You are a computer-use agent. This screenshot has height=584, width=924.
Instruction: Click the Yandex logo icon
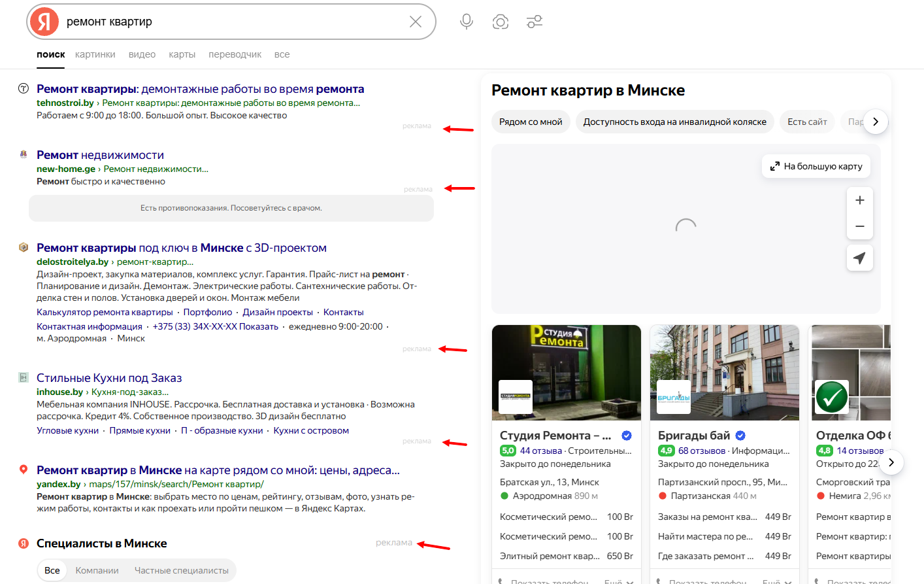pyautogui.click(x=44, y=22)
